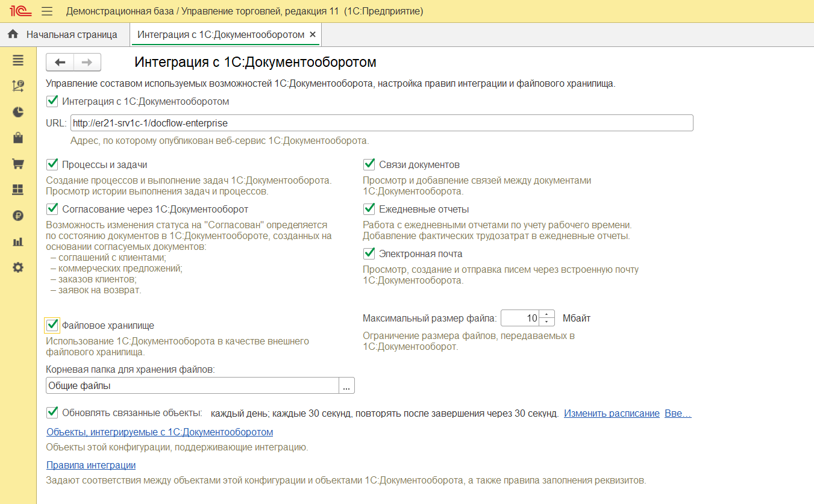Click into the URL address field
Viewport: 814px width, 504px height.
(x=381, y=123)
